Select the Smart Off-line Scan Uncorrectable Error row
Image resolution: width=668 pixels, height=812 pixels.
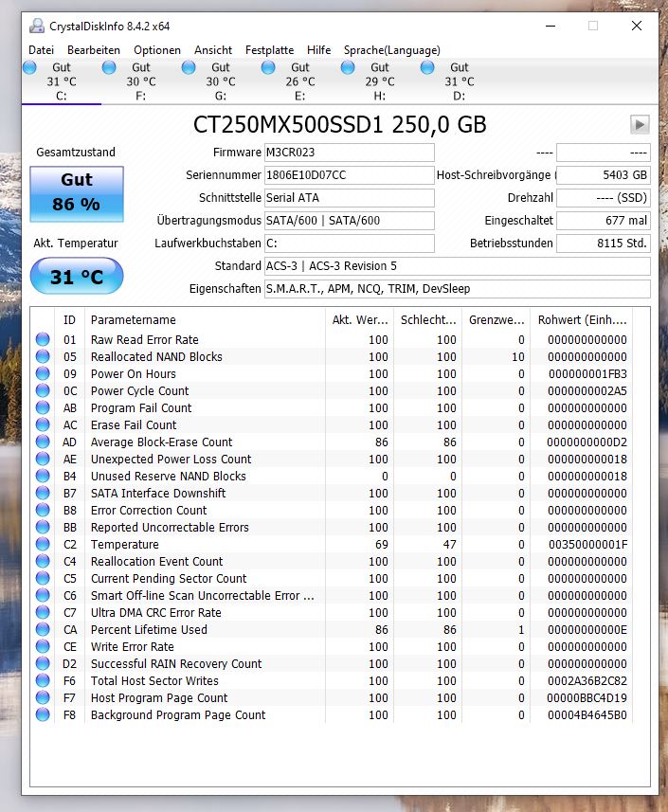coord(332,596)
